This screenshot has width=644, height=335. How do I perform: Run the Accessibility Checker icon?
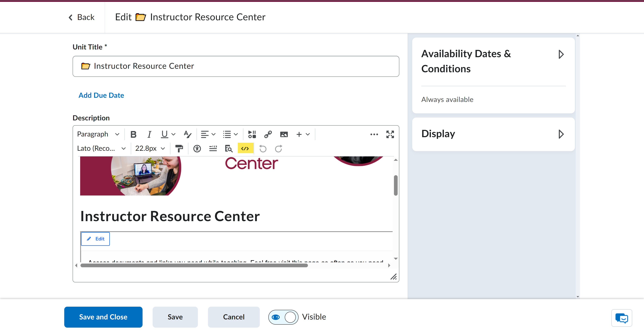197,149
